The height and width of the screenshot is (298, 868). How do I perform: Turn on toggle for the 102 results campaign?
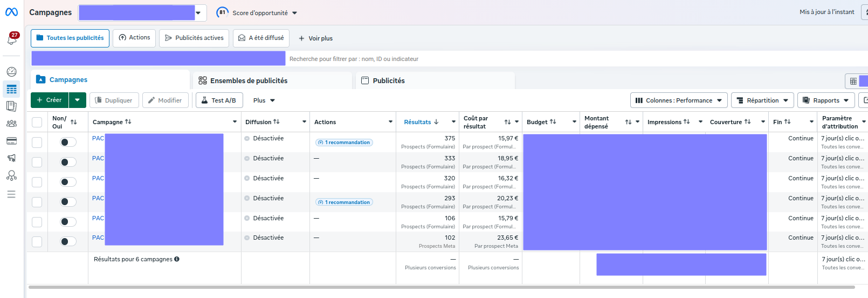coord(68,241)
